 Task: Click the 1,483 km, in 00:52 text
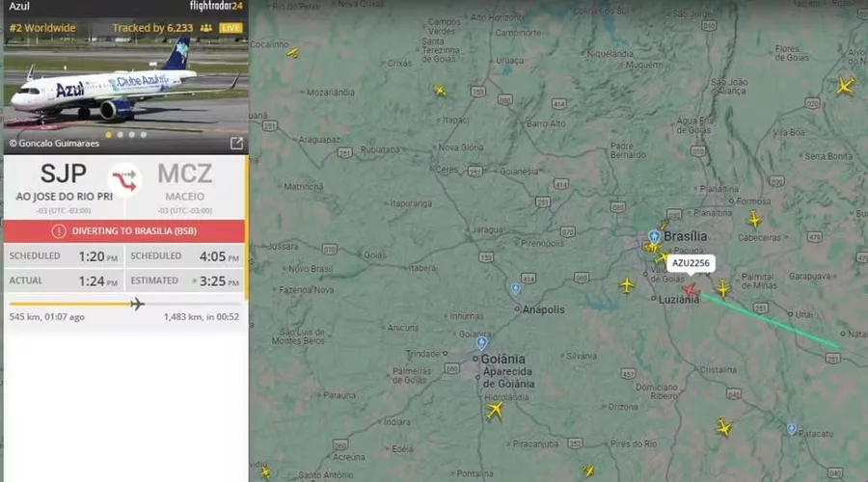pyautogui.click(x=201, y=317)
